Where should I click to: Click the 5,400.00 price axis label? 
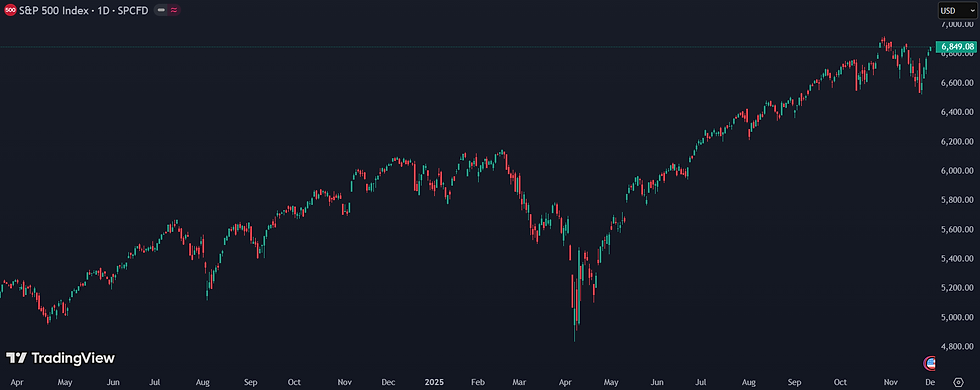pyautogui.click(x=959, y=259)
